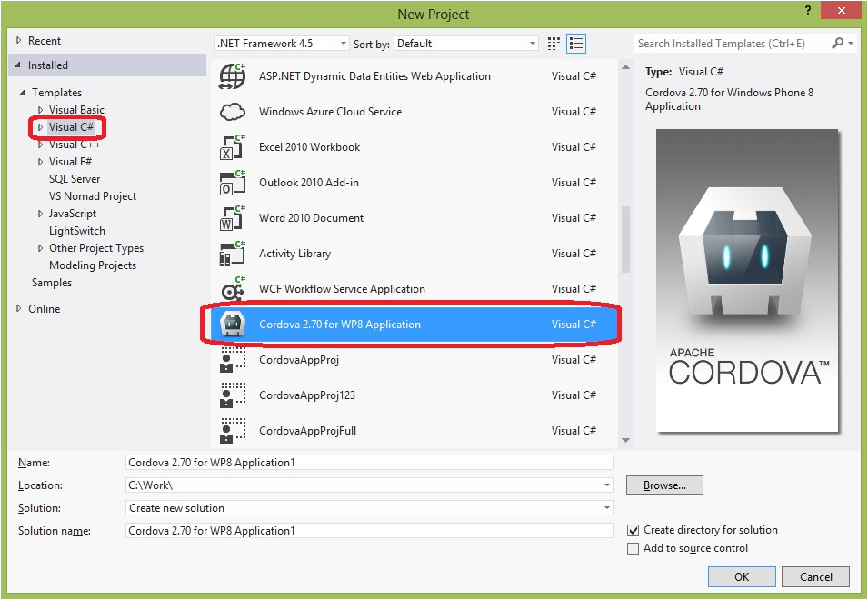Open the Solution dropdown

click(x=607, y=508)
